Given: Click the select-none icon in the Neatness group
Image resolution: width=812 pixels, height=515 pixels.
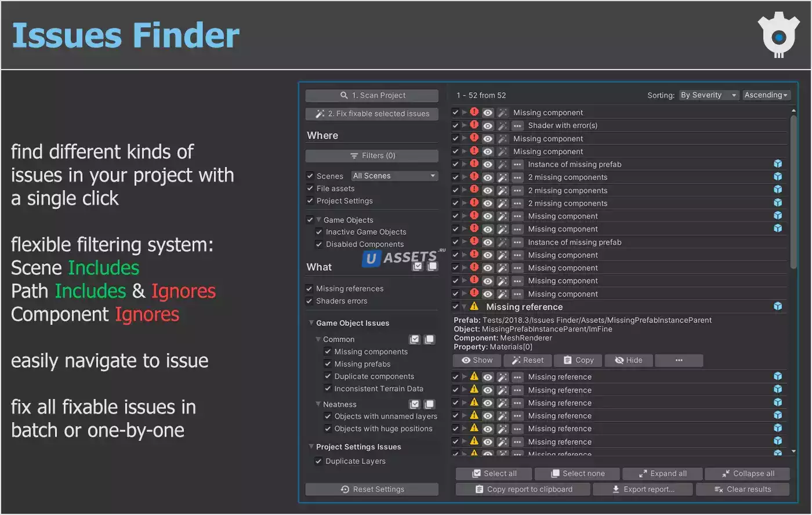Looking at the screenshot, I should (x=429, y=404).
